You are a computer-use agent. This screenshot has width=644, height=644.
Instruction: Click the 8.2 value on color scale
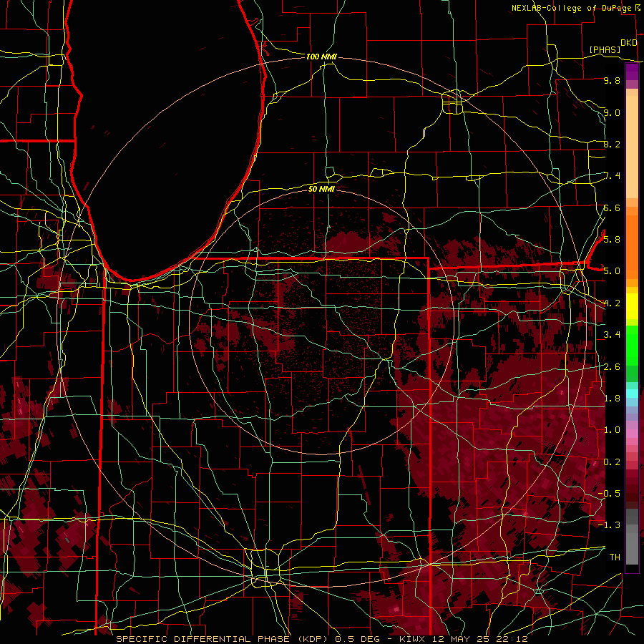coord(612,144)
